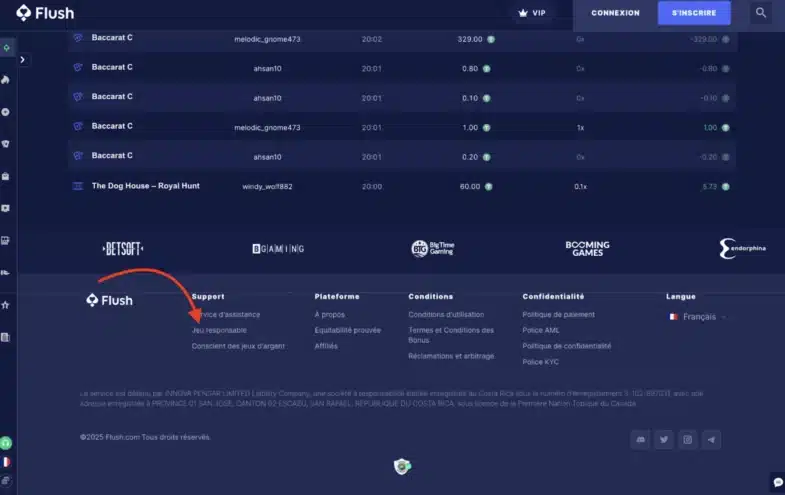Open the Police KYC link

[540, 362]
